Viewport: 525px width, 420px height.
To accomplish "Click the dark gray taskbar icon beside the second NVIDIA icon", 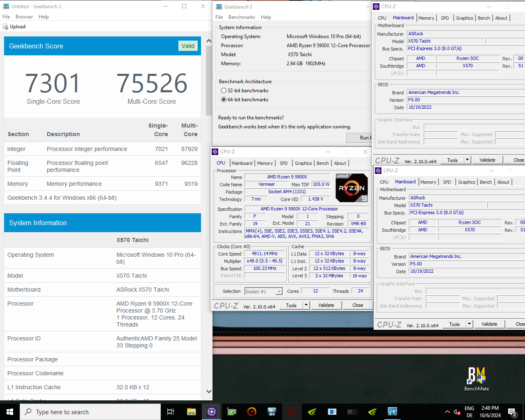I will tap(352, 412).
